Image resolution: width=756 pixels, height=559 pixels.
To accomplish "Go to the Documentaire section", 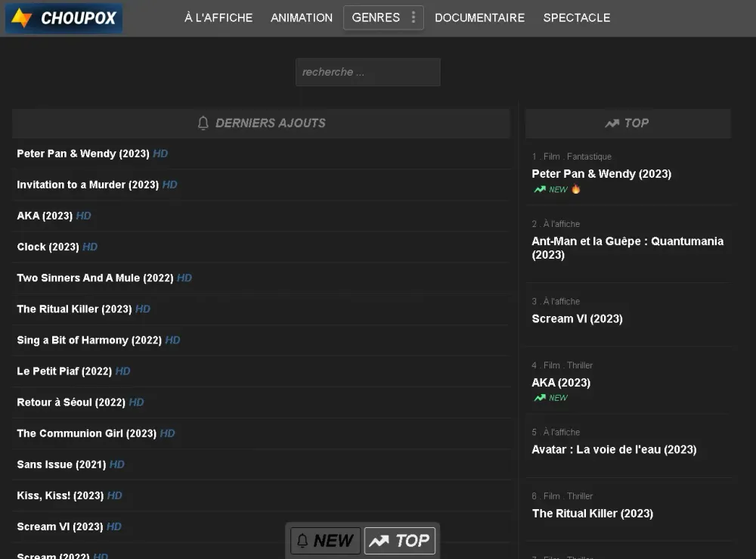I will (480, 18).
